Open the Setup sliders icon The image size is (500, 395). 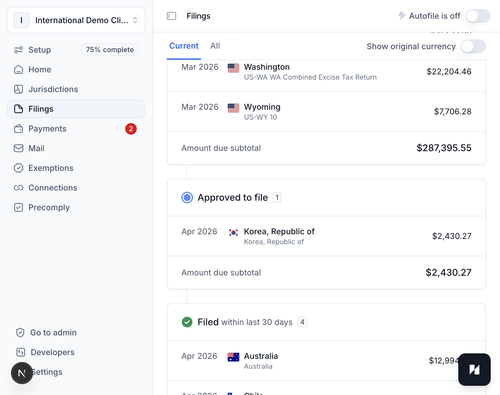pos(18,50)
